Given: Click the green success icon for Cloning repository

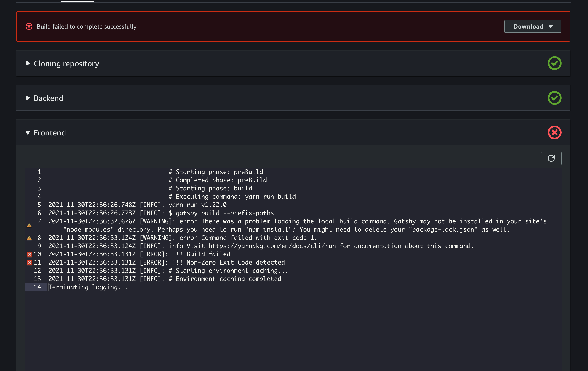Looking at the screenshot, I should point(554,63).
